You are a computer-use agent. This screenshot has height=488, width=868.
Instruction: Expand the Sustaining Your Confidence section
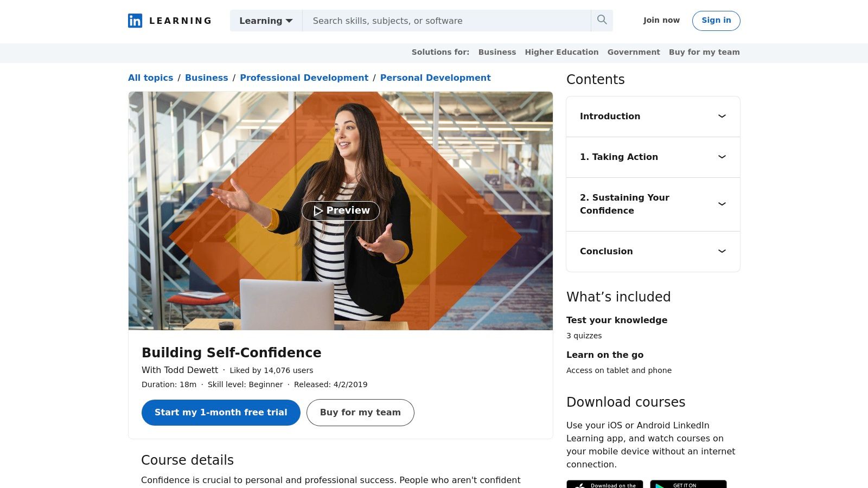coord(722,204)
